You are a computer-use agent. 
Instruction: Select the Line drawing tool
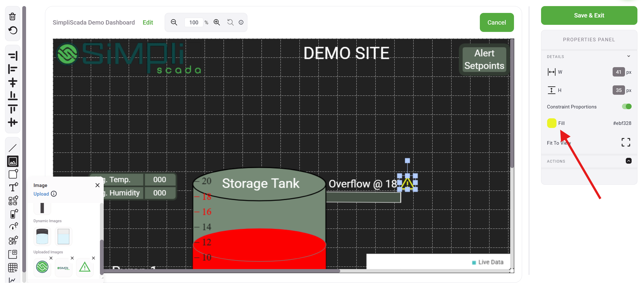coord(13,148)
